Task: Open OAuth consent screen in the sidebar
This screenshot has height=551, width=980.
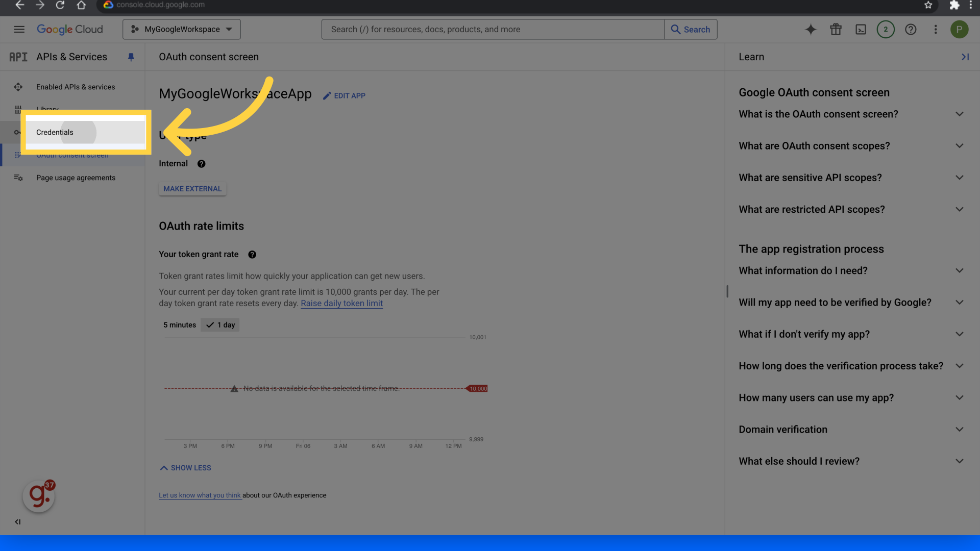Action: tap(72, 155)
